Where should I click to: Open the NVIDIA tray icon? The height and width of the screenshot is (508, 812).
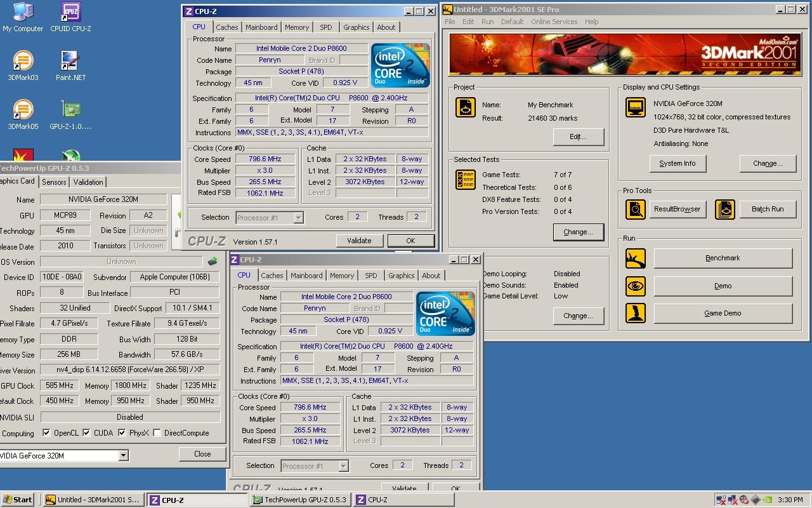[766, 500]
